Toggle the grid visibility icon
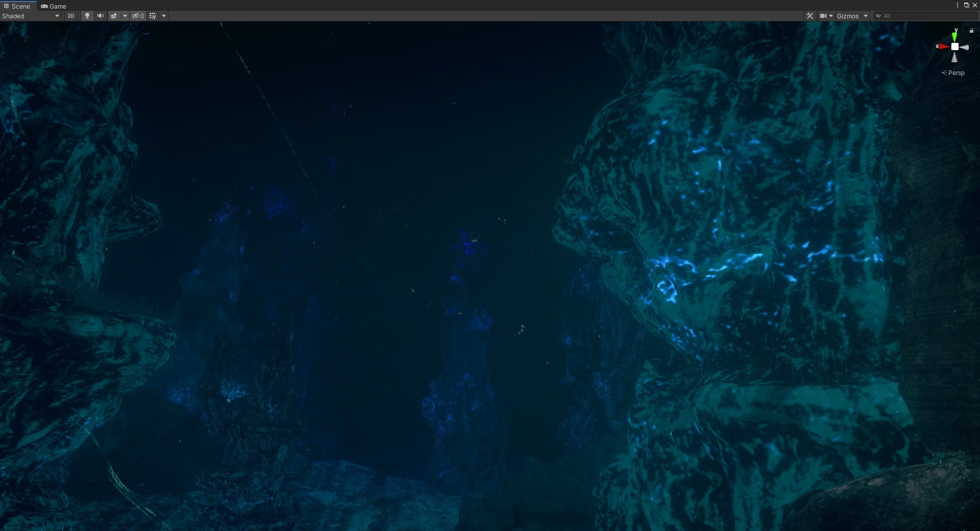980x531 pixels. click(x=153, y=16)
